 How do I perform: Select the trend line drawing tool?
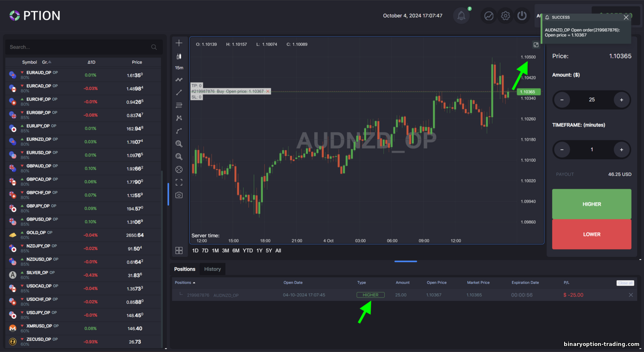click(179, 92)
